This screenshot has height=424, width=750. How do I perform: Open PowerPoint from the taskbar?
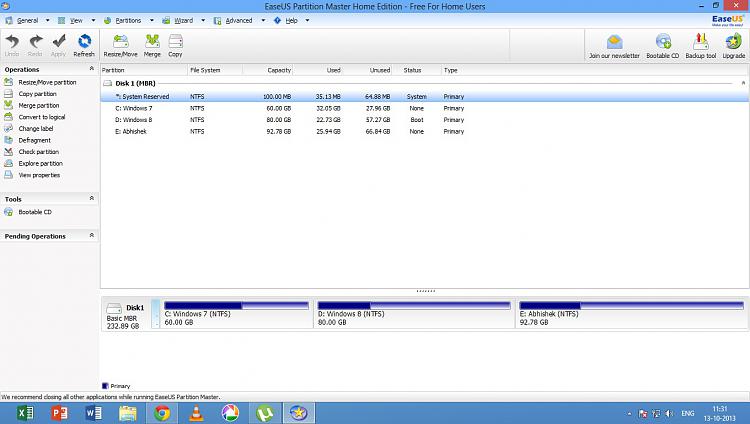point(60,413)
